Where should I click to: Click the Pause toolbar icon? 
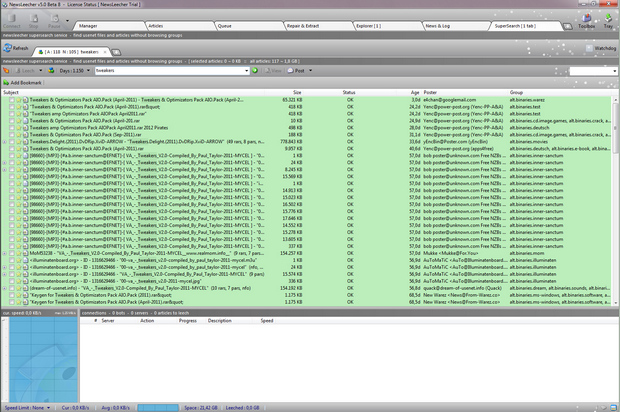[55, 18]
